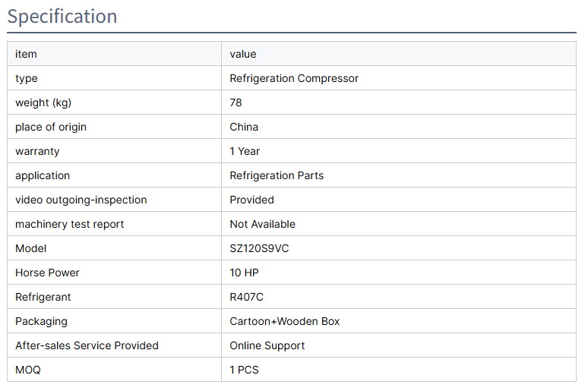Image resolution: width=588 pixels, height=391 pixels.
Task: Click the 1 Year warranty value
Action: (x=245, y=151)
